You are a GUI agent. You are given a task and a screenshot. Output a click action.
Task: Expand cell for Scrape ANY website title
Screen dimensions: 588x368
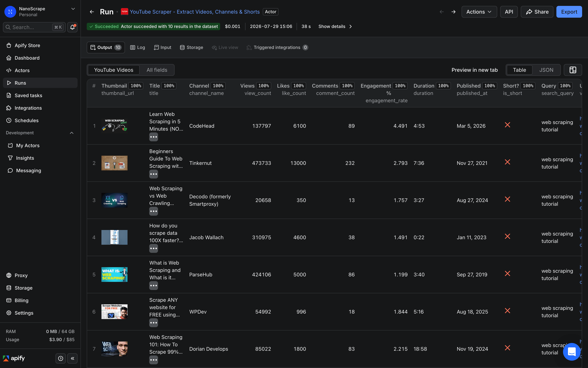coord(154,323)
